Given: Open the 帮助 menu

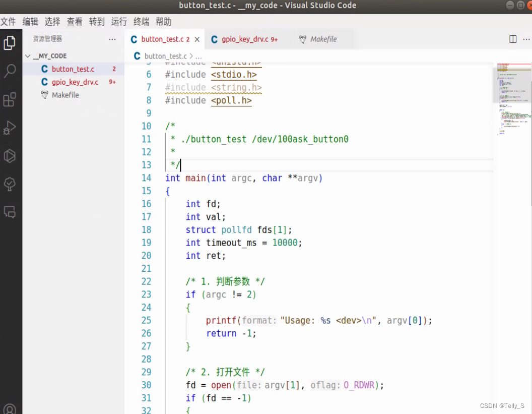Looking at the screenshot, I should pos(163,22).
